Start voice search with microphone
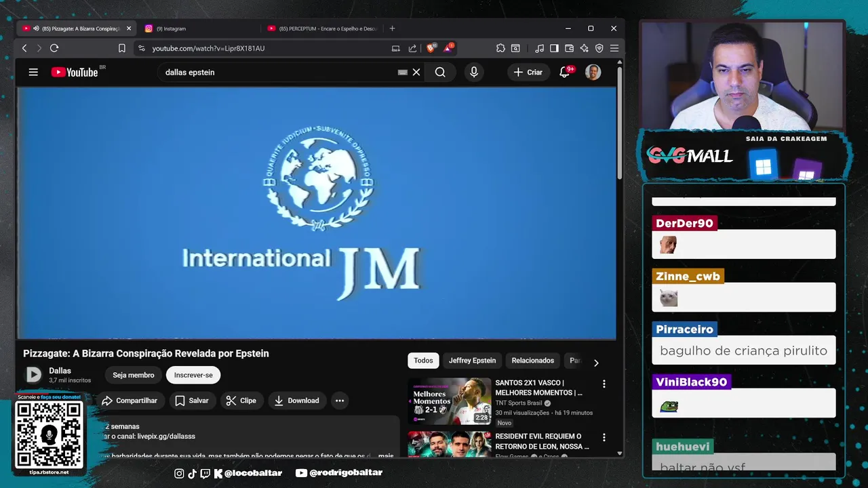868x488 pixels. tap(474, 72)
